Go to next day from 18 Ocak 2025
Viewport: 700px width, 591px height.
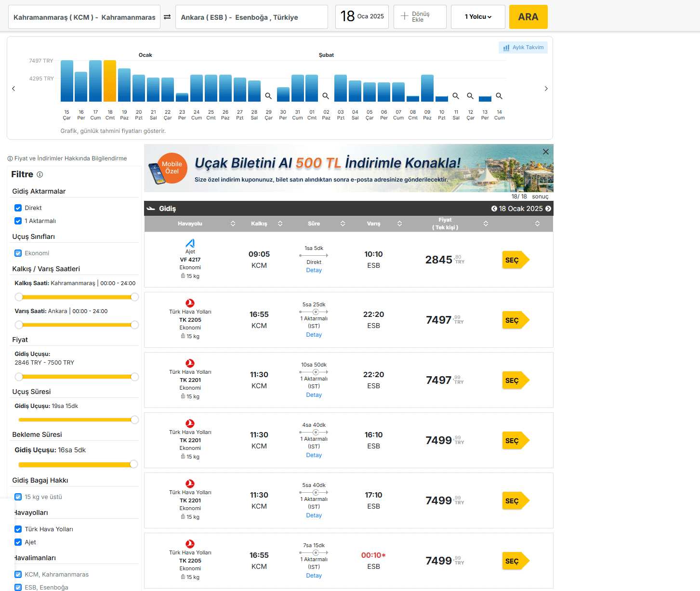(x=548, y=209)
